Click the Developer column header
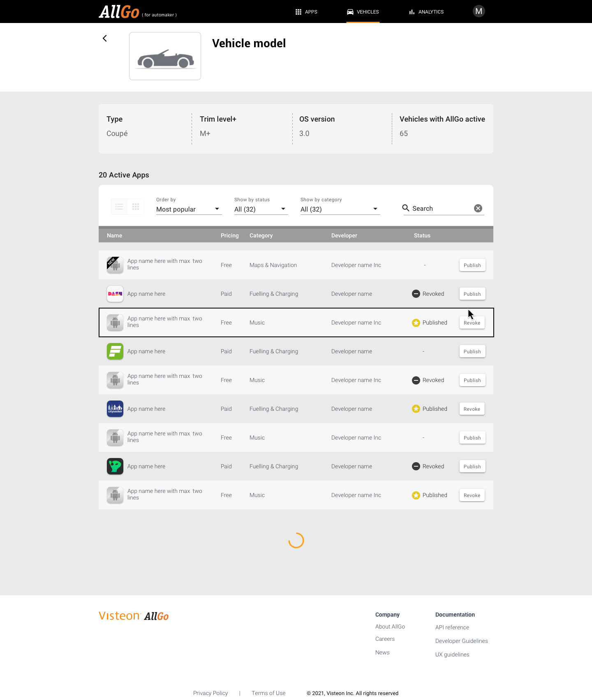Viewport: 592px width, 700px height. coord(344,235)
